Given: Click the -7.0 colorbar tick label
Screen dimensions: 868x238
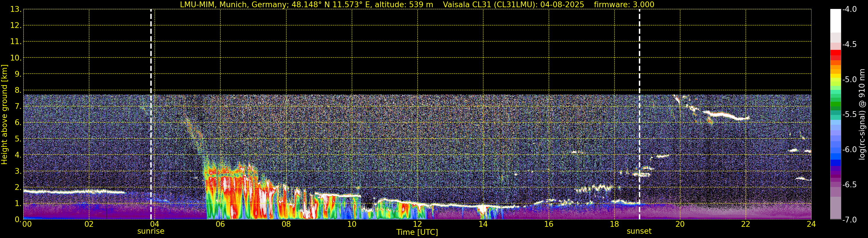Looking at the screenshot, I should [x=849, y=220].
